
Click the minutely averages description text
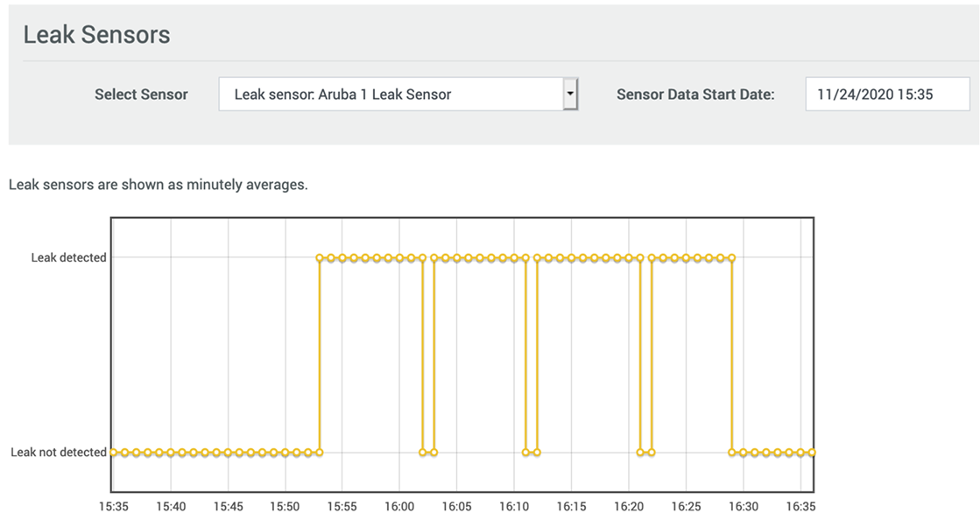pos(158,185)
